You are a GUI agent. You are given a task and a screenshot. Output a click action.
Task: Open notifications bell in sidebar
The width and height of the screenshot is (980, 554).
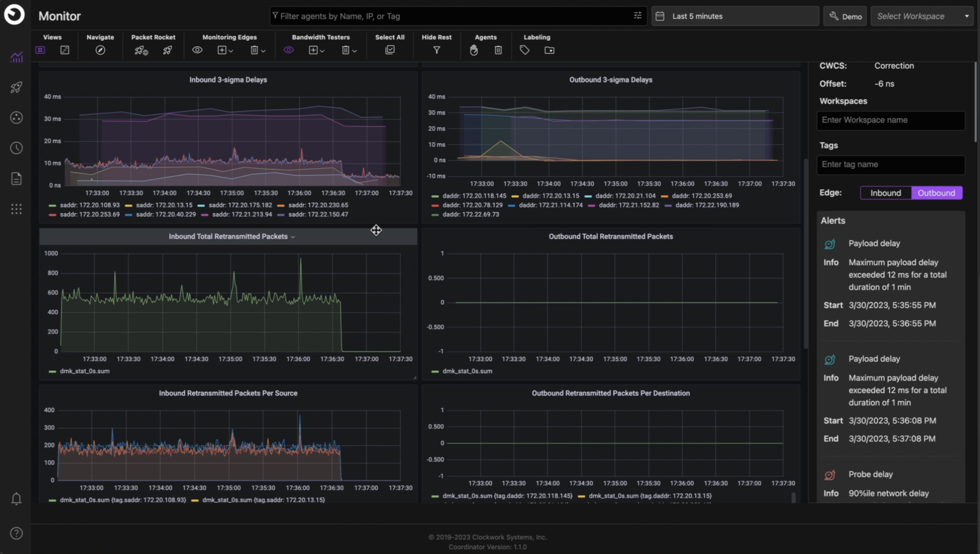pos(16,499)
